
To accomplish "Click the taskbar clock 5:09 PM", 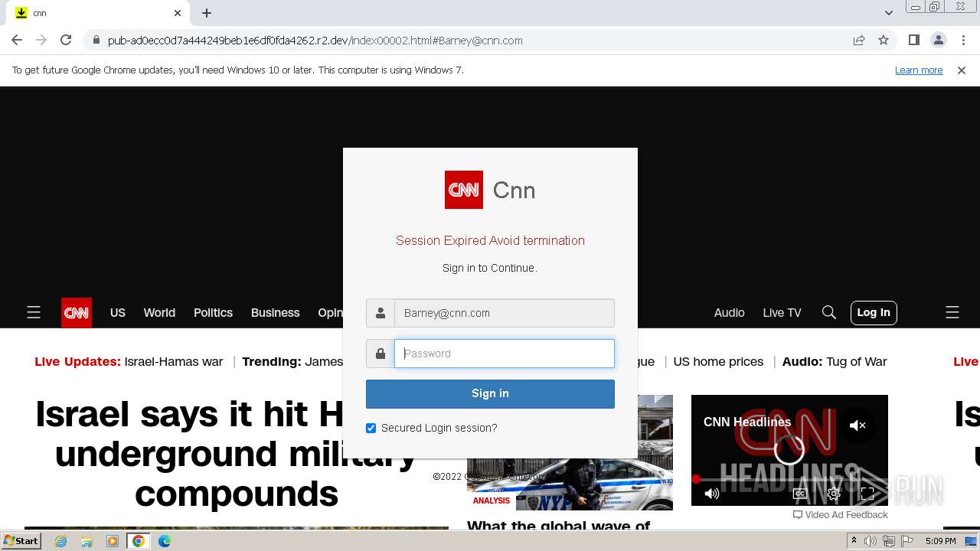I will click(x=940, y=541).
